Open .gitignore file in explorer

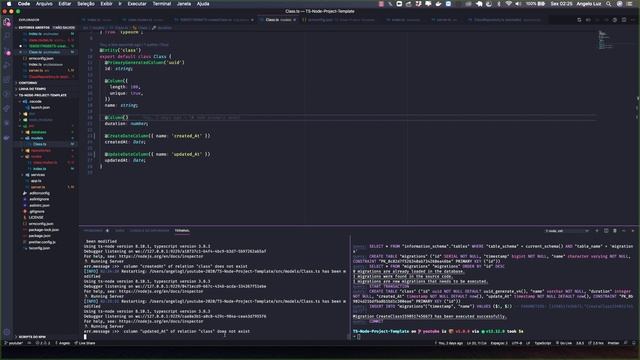(36, 211)
